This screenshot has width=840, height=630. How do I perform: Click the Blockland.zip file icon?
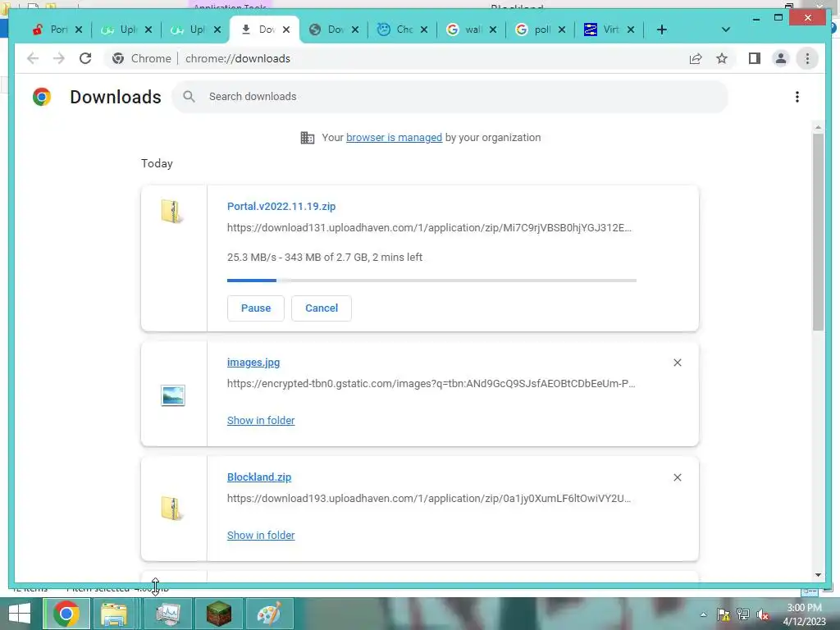[x=172, y=509]
